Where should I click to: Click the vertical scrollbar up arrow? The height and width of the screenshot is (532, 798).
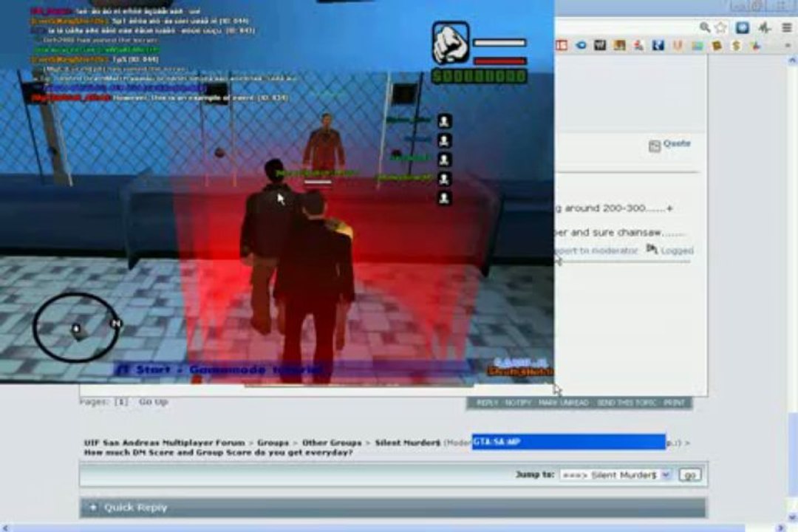point(793,61)
